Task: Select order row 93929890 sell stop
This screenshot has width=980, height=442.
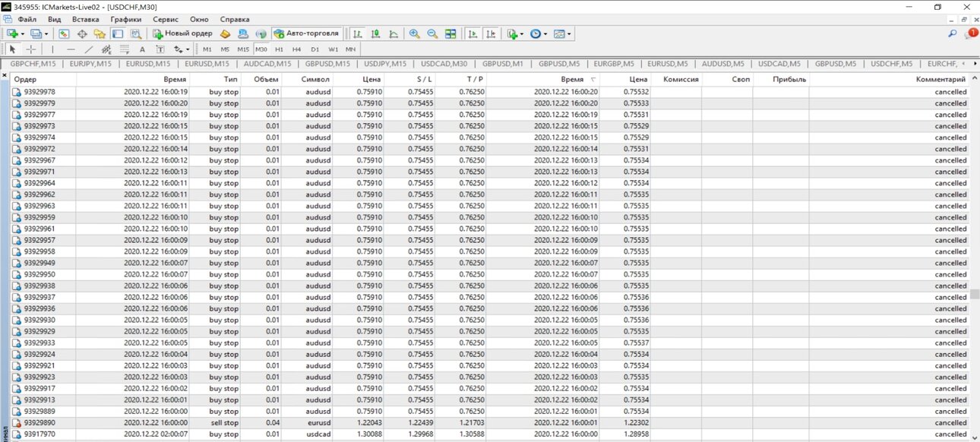Action: point(490,423)
